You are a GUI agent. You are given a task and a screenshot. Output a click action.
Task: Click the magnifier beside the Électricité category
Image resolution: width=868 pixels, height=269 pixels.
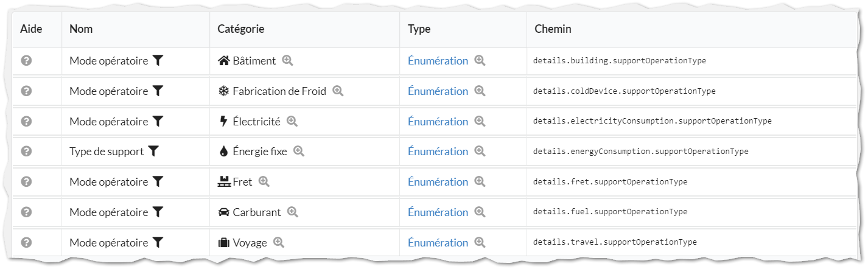click(292, 121)
